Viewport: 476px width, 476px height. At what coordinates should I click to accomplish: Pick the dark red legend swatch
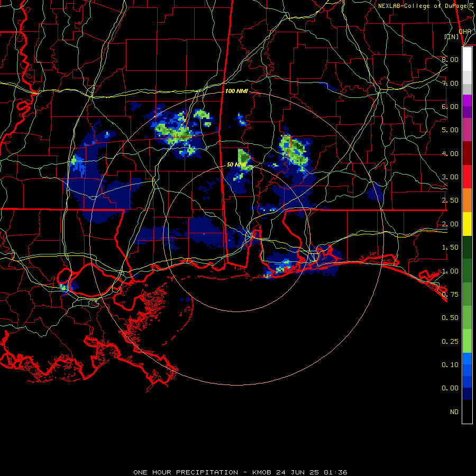tap(467, 153)
